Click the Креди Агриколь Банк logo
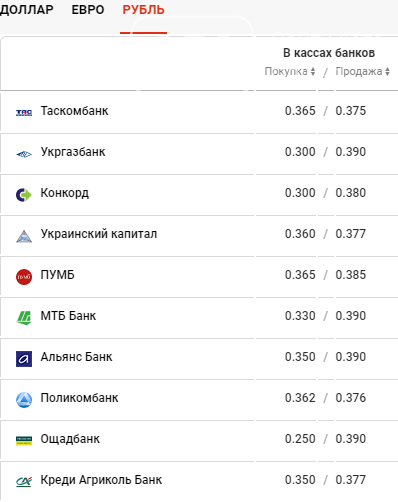The height and width of the screenshot is (502, 398). point(24,482)
